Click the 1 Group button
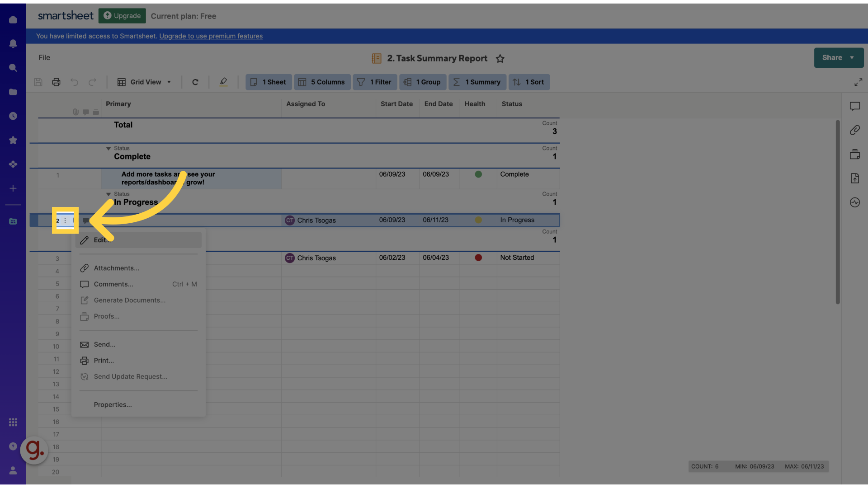 point(423,82)
